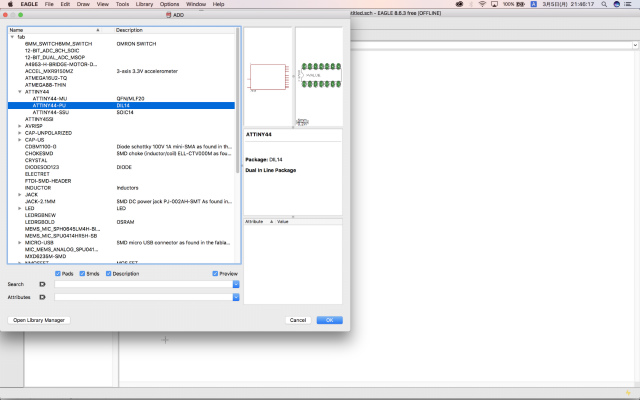The width and height of the screenshot is (640, 400).
Task: Collapse the ATTINY44 device group
Action: tap(20, 92)
